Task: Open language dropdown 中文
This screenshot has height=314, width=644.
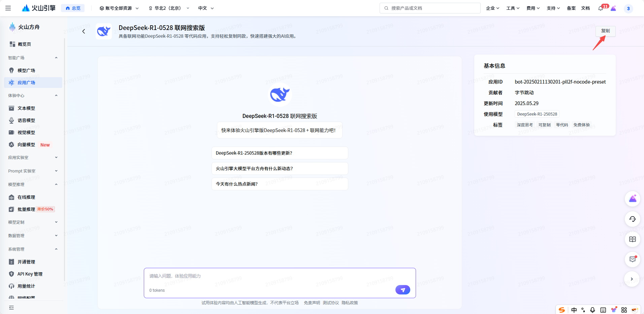Action: point(206,8)
